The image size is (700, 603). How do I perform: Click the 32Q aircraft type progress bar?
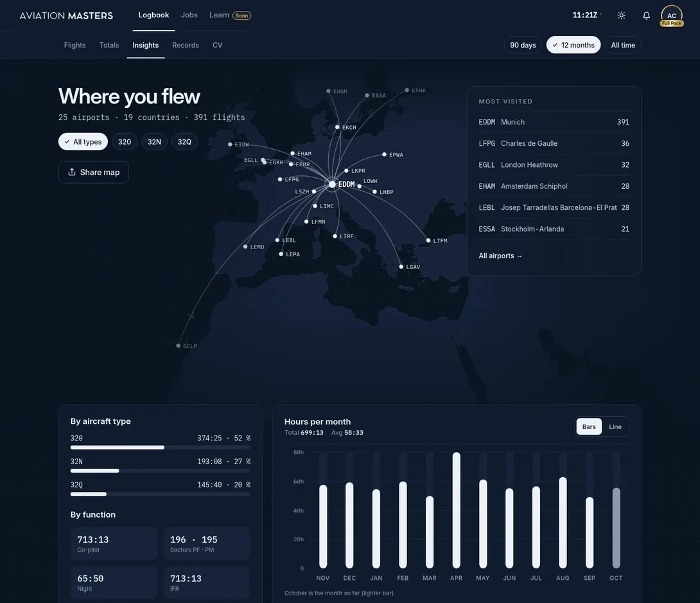[161, 494]
